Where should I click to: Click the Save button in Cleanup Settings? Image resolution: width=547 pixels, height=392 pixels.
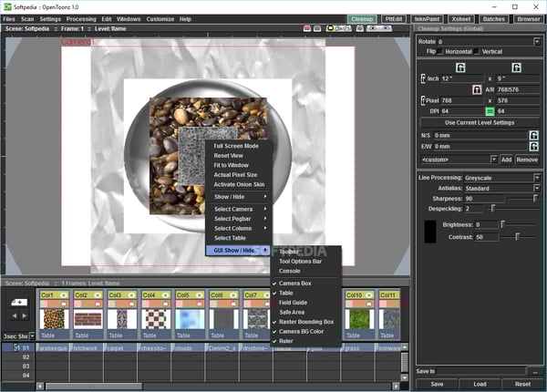click(x=437, y=384)
